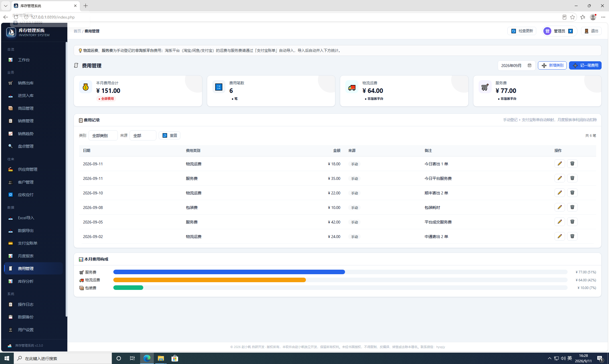Delete the 中通寄出 2 单 expense row

[x=572, y=236]
